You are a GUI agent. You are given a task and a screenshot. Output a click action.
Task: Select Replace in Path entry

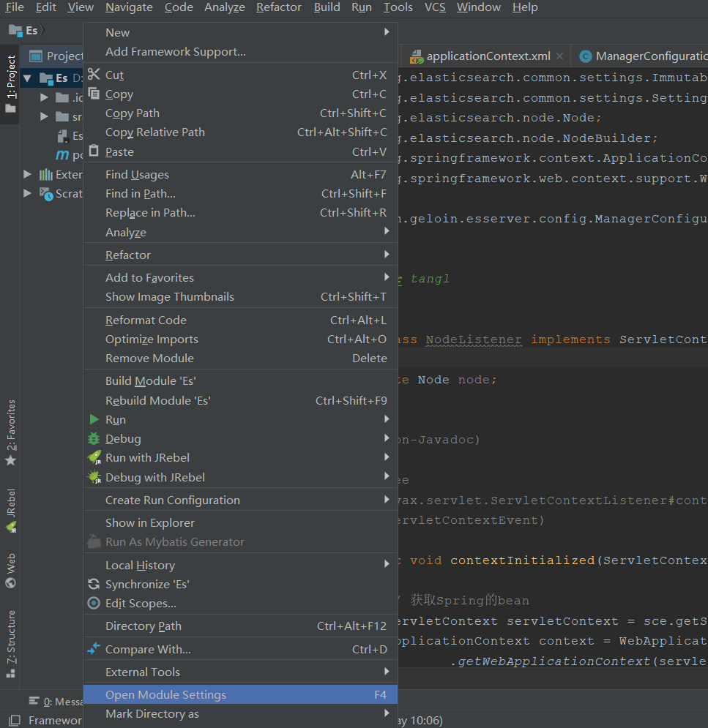coord(240,213)
